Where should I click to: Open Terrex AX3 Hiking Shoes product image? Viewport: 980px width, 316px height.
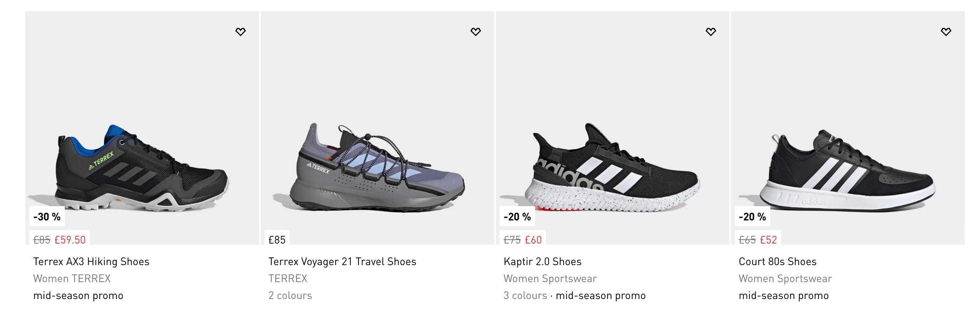point(143,168)
